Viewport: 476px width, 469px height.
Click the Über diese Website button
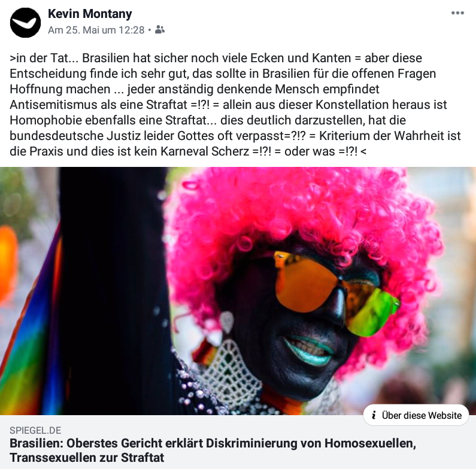[x=416, y=415]
